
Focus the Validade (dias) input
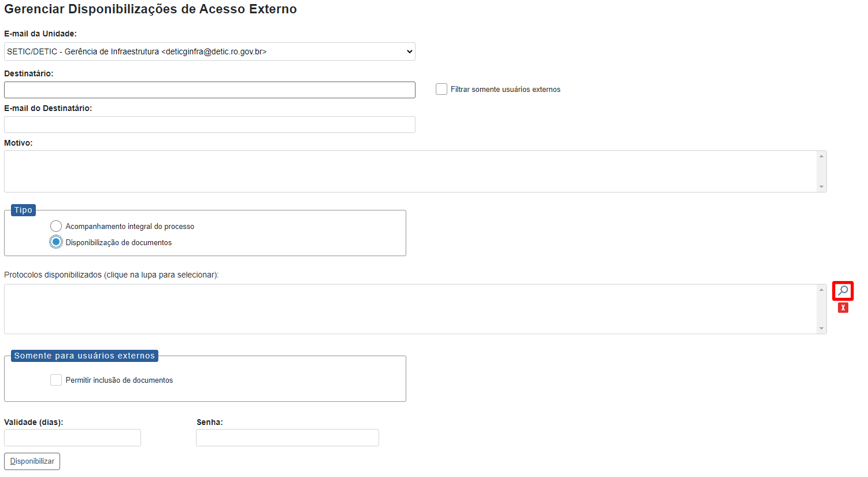(72, 438)
